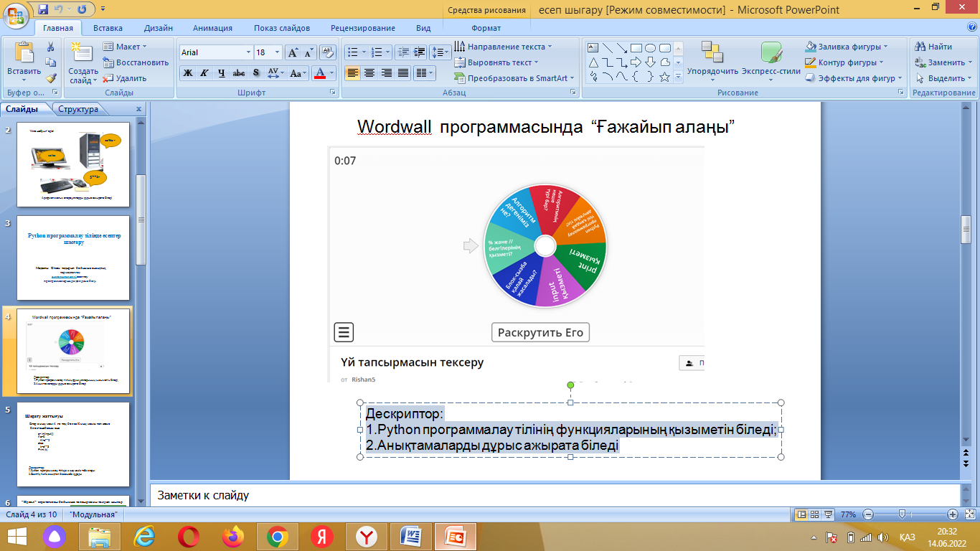The width and height of the screenshot is (980, 551).
Task: Open Заливка фигуры shape fill dropdown
Action: (847, 47)
